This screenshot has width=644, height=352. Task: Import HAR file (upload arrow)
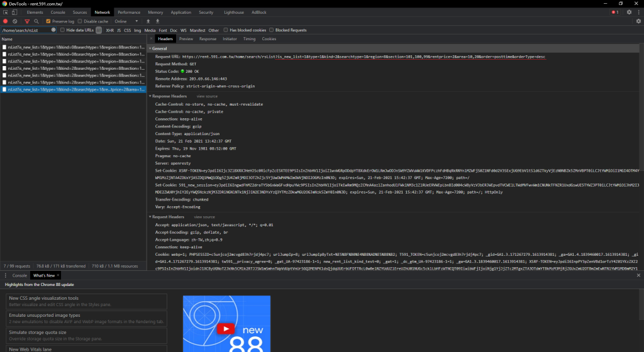[148, 21]
